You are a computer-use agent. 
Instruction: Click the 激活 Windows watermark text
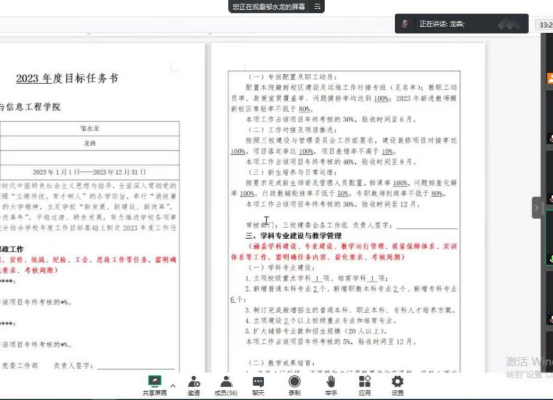529,362
